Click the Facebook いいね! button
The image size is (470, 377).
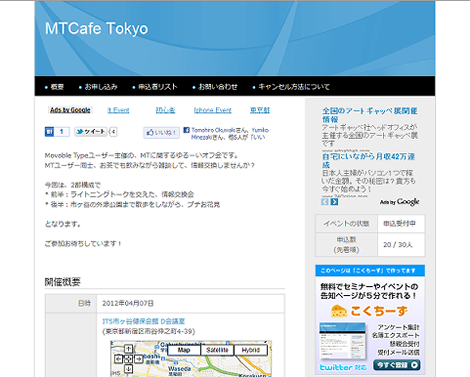point(161,133)
